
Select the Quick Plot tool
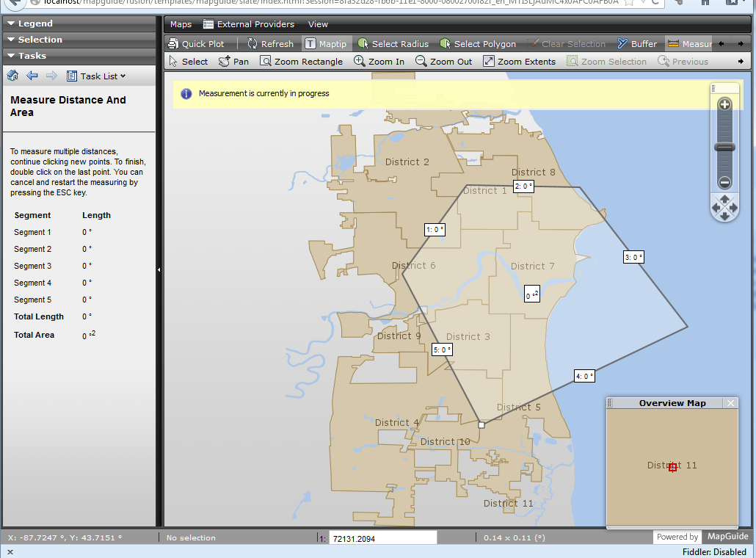coord(200,43)
